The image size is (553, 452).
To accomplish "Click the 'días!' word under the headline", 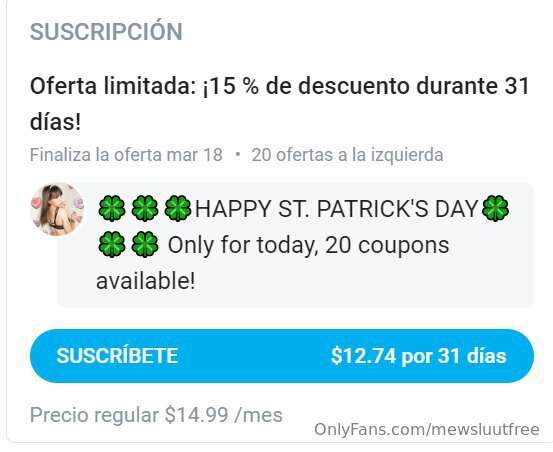I will [x=55, y=122].
